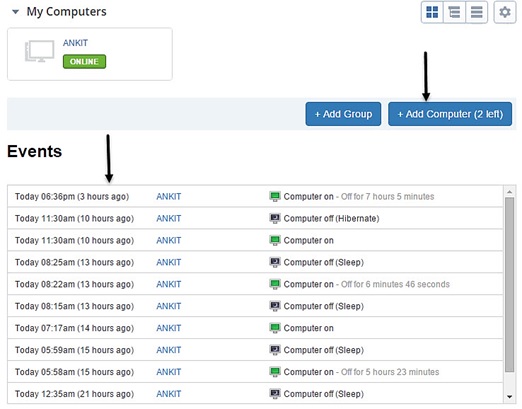522x409 pixels.
Task: Click + Add Computer (2 left) button
Action: pos(450,114)
